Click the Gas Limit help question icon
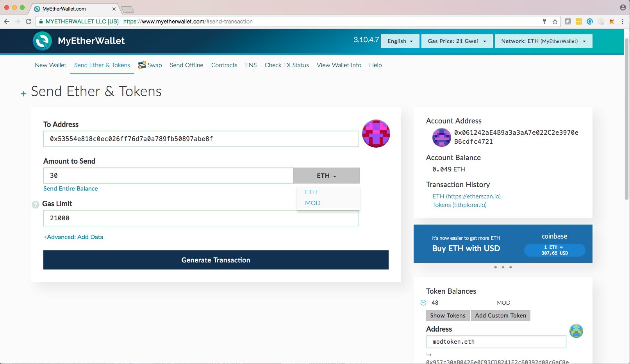This screenshot has width=630, height=364. pyautogui.click(x=36, y=204)
